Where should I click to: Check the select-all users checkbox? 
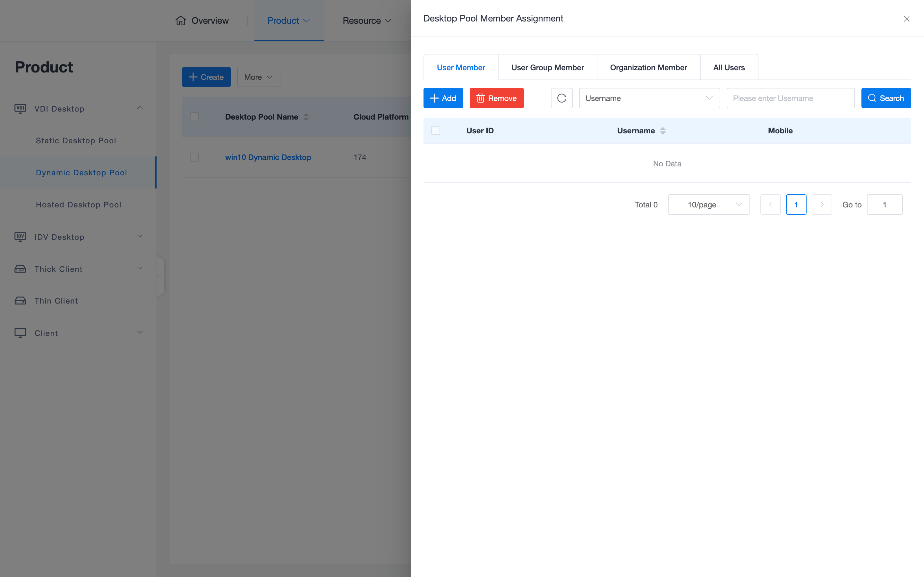pyautogui.click(x=436, y=130)
